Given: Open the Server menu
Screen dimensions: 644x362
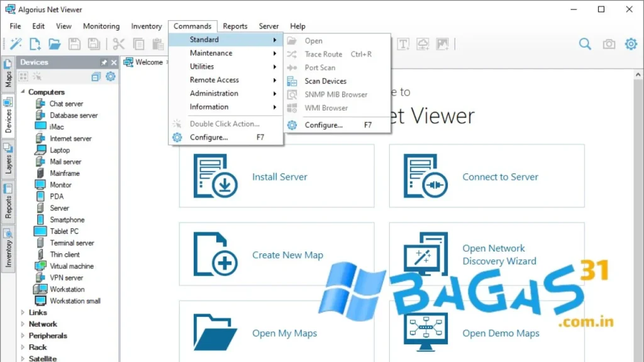Looking at the screenshot, I should point(269,26).
